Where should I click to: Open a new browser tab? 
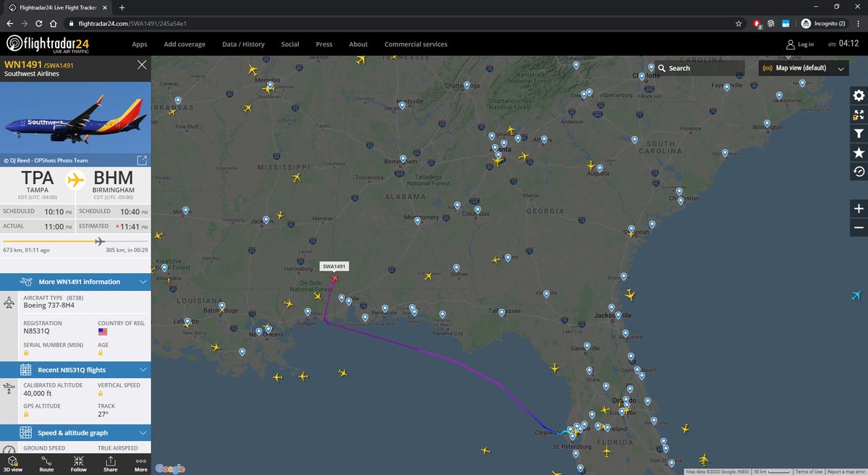point(122,7)
